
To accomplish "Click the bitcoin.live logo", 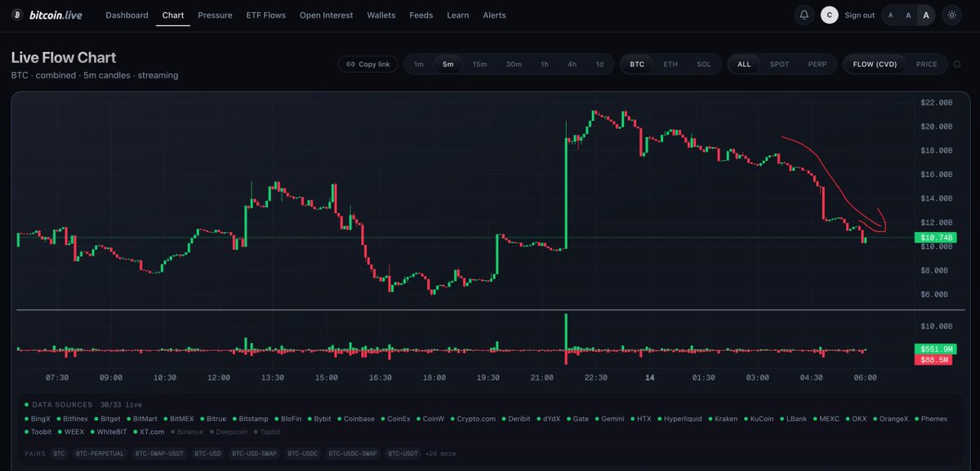I will pos(47,15).
